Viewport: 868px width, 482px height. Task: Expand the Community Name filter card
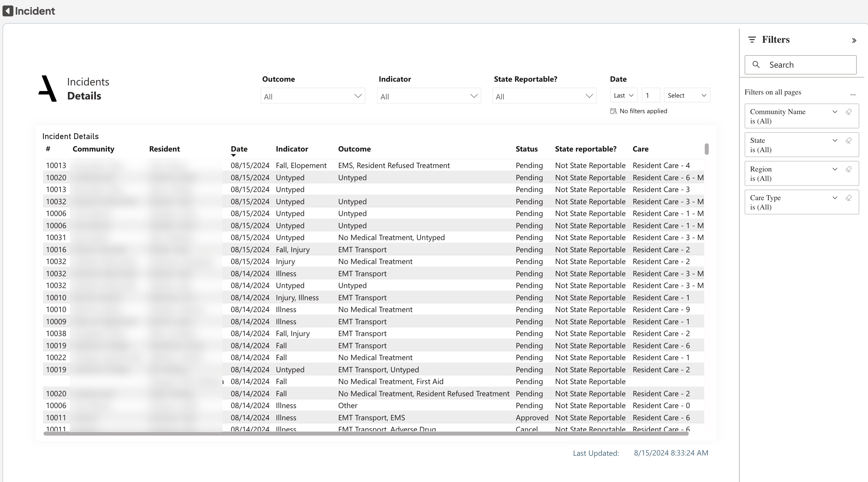[x=835, y=112]
